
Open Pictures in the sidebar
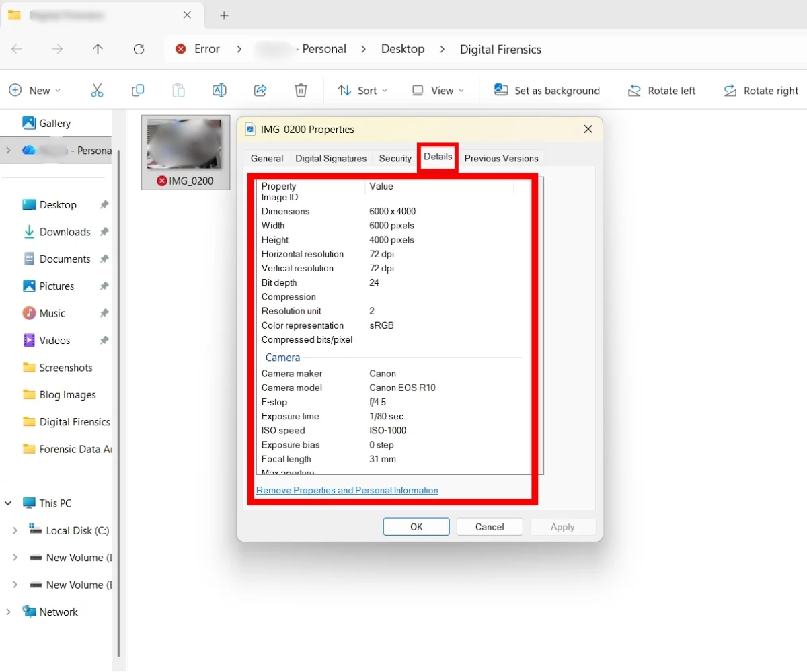(48, 286)
